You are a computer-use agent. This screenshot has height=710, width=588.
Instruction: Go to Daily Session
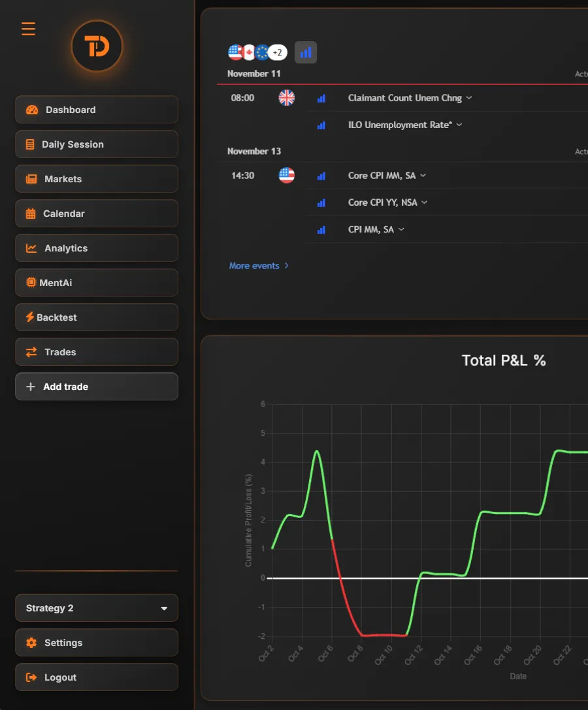point(97,144)
